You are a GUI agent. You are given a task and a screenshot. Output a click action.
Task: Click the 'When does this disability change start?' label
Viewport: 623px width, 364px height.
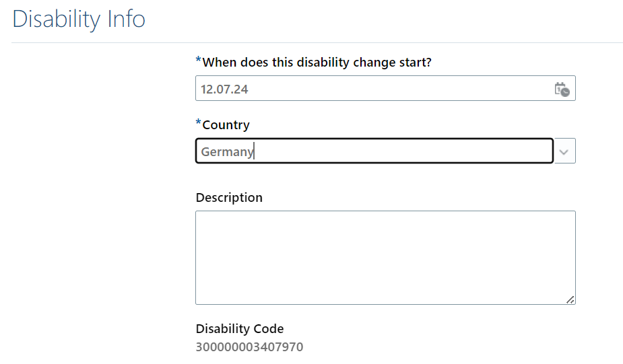click(x=317, y=63)
